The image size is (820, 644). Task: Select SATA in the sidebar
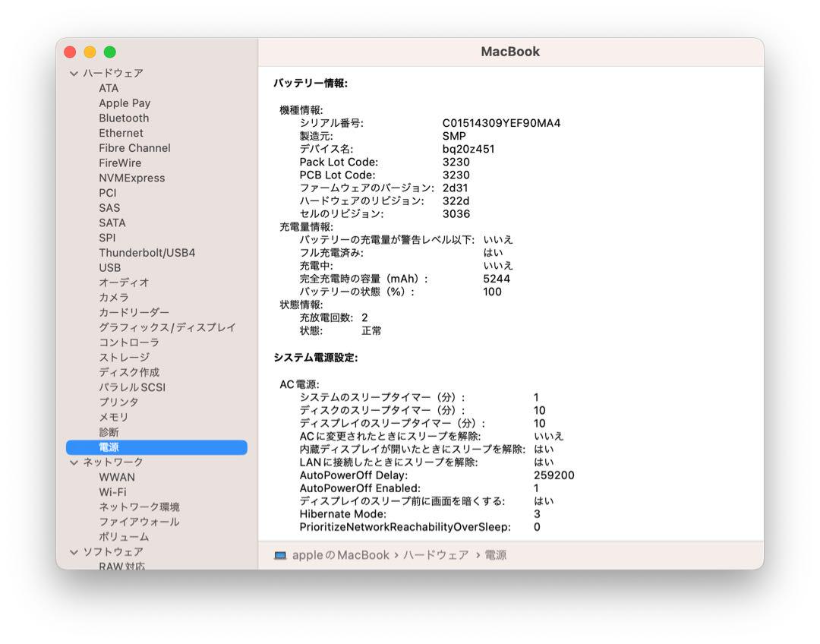112,223
